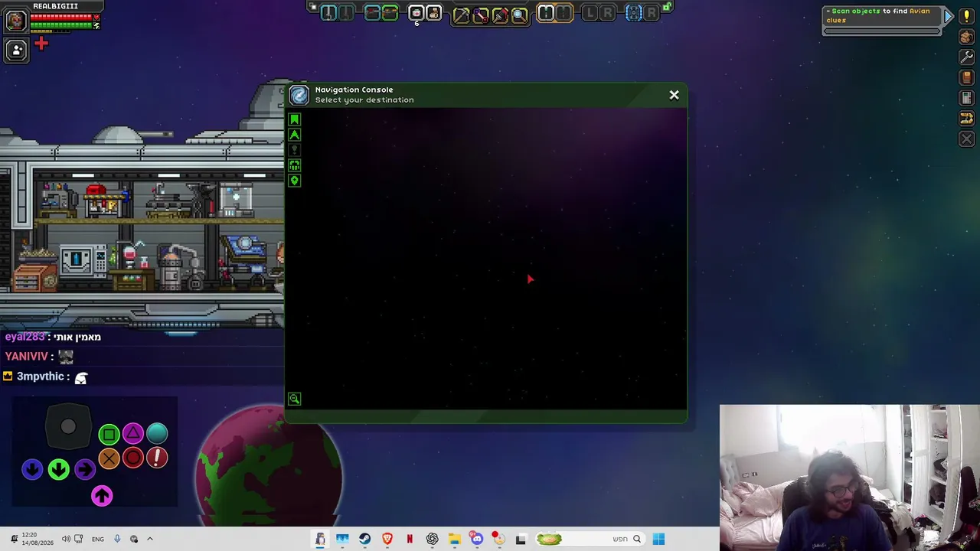
Task: Open the codex book icon
Action: coord(966,78)
